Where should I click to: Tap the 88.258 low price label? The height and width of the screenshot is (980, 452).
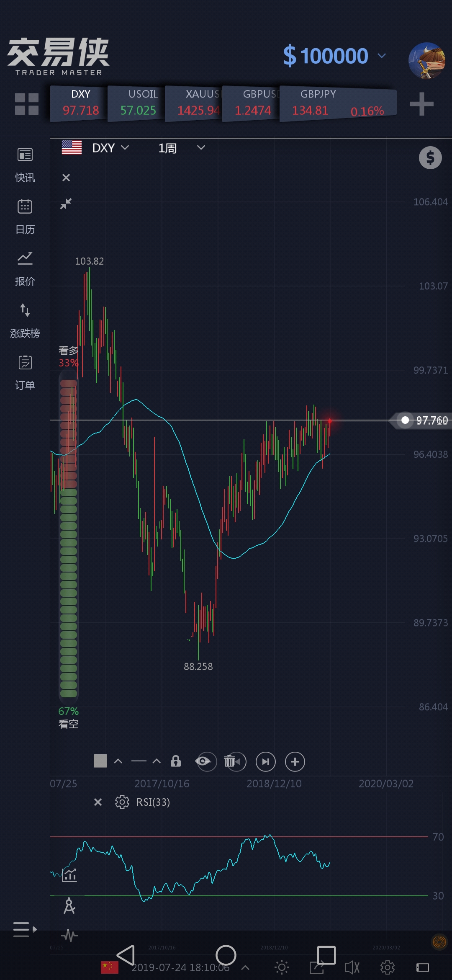(198, 666)
